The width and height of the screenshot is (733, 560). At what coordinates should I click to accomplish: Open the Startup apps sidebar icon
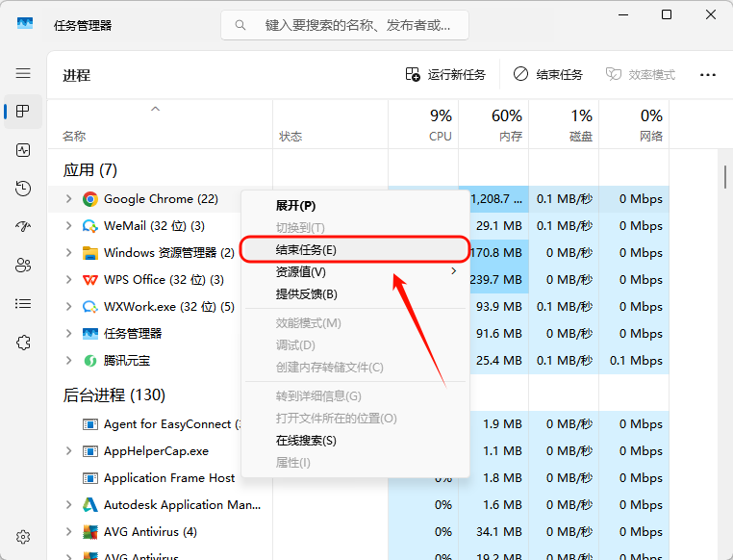23,227
